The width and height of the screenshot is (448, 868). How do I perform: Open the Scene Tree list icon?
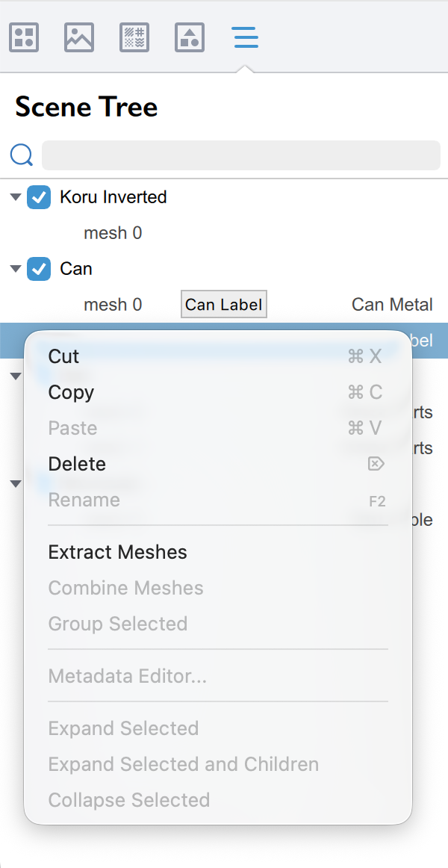click(246, 37)
